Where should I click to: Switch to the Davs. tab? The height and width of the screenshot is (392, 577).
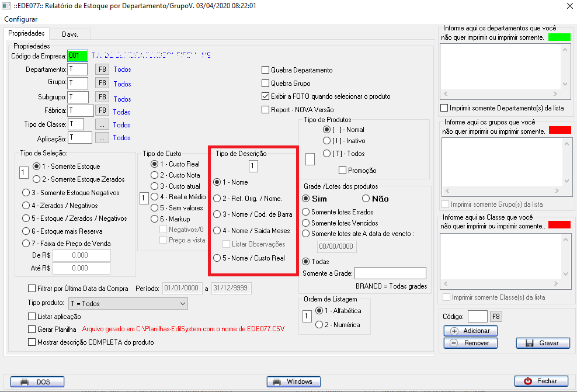tap(70, 34)
